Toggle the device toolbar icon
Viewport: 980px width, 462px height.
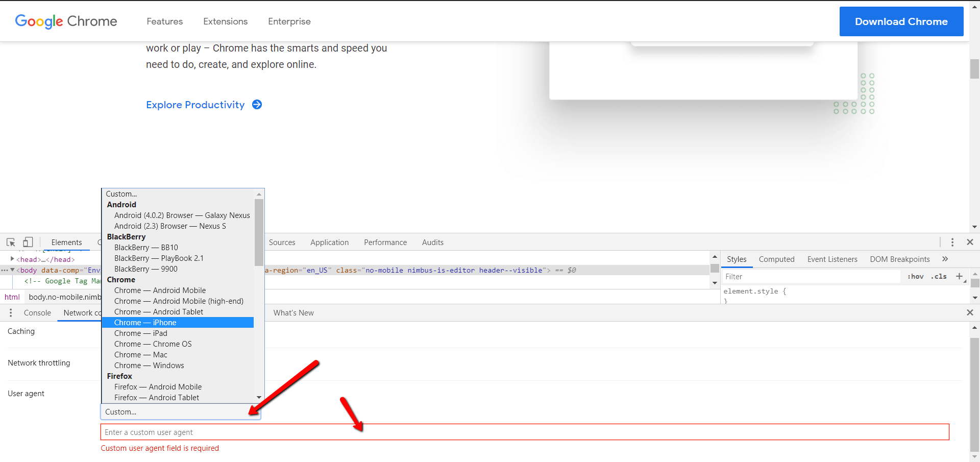pos(28,242)
